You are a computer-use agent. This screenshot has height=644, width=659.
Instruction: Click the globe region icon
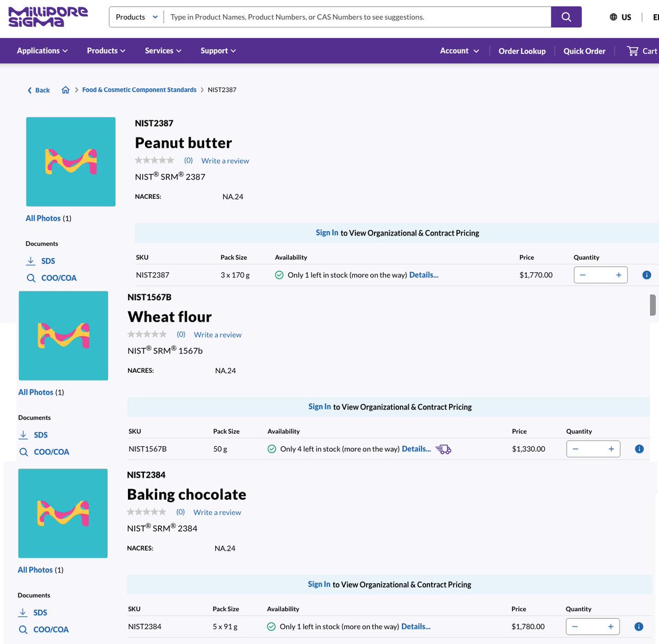613,17
